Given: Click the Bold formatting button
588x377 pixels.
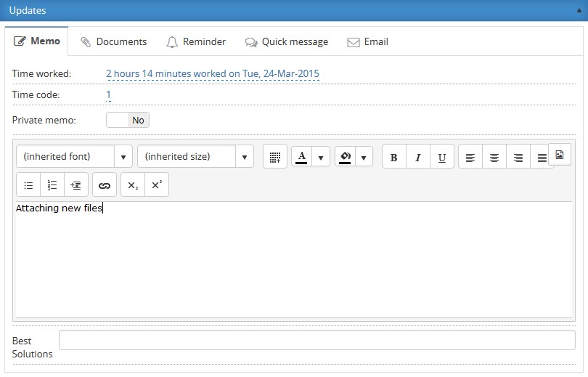Looking at the screenshot, I should (x=393, y=157).
